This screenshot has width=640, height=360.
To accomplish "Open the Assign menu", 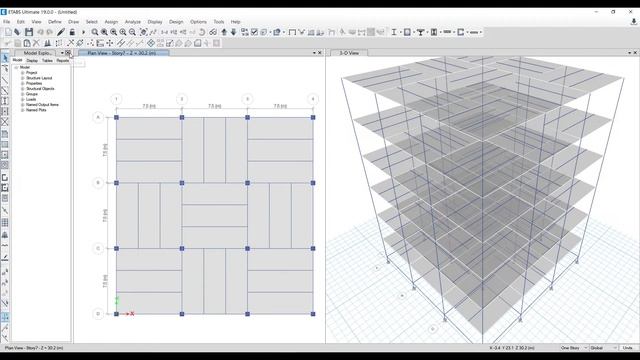I will tap(111, 22).
